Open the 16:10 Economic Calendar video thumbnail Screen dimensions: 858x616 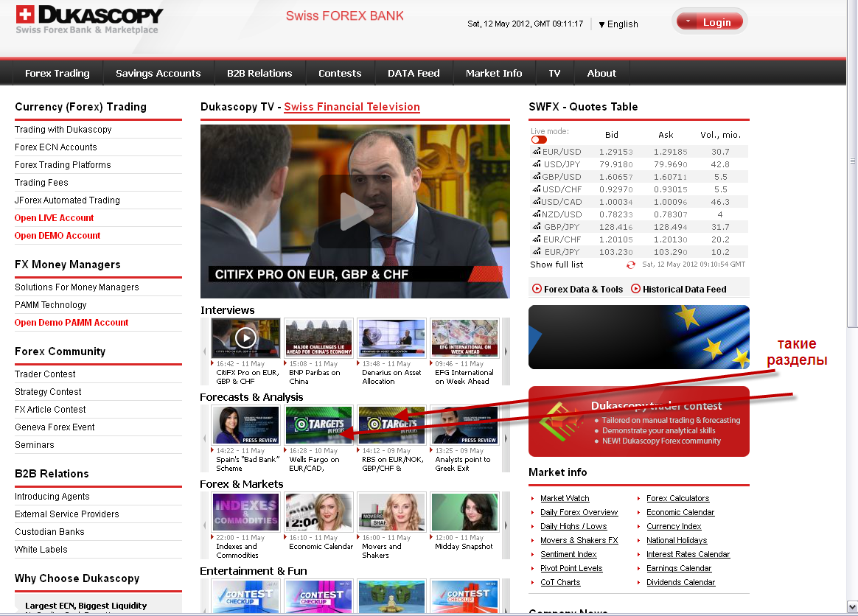pos(318,511)
